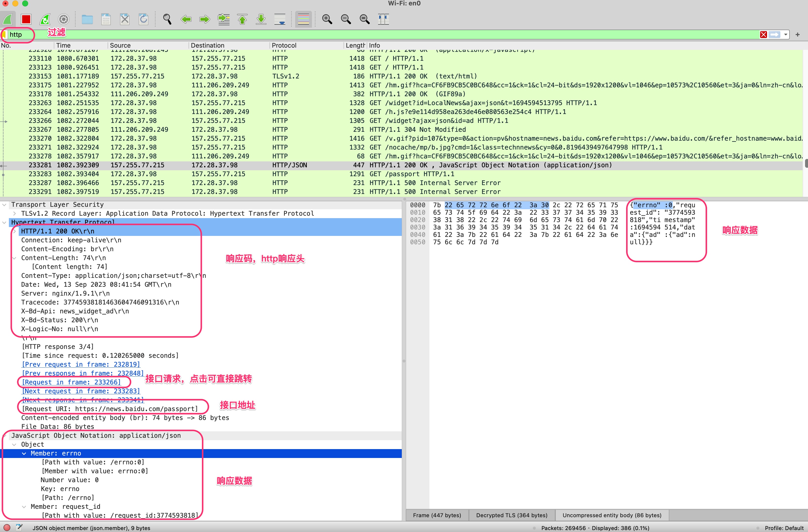808x532 pixels.
Task: Toggle auto-scroll during live capture
Action: 280,19
